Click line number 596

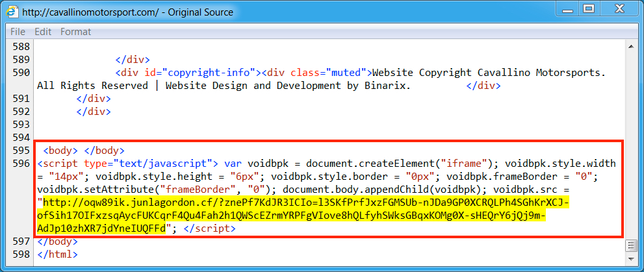[21, 164]
